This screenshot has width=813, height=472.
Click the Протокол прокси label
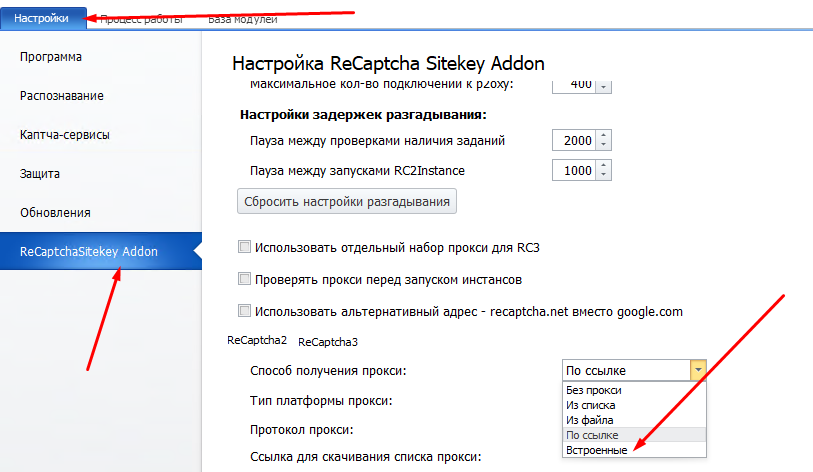[x=302, y=429]
